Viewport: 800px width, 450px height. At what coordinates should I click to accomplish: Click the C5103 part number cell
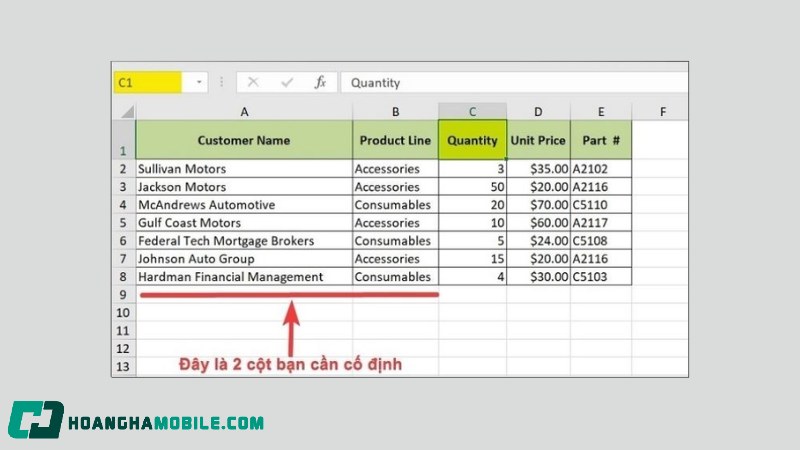[601, 277]
